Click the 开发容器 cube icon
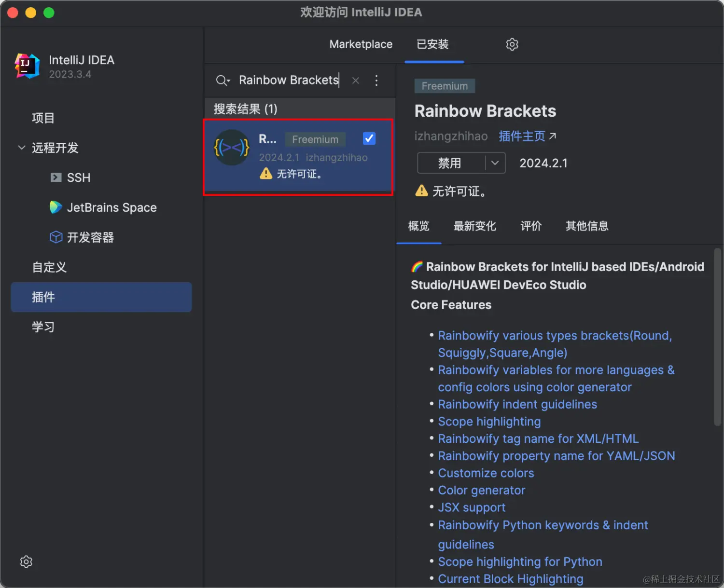The image size is (724, 588). pos(56,237)
